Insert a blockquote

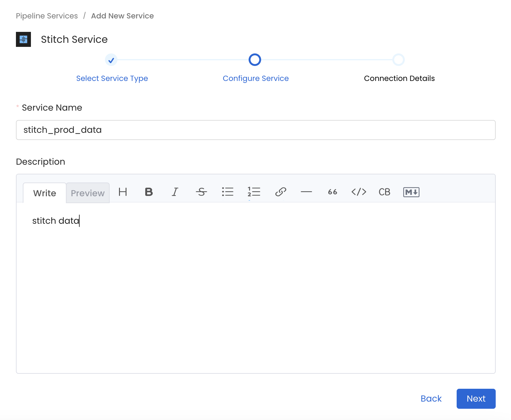click(333, 192)
